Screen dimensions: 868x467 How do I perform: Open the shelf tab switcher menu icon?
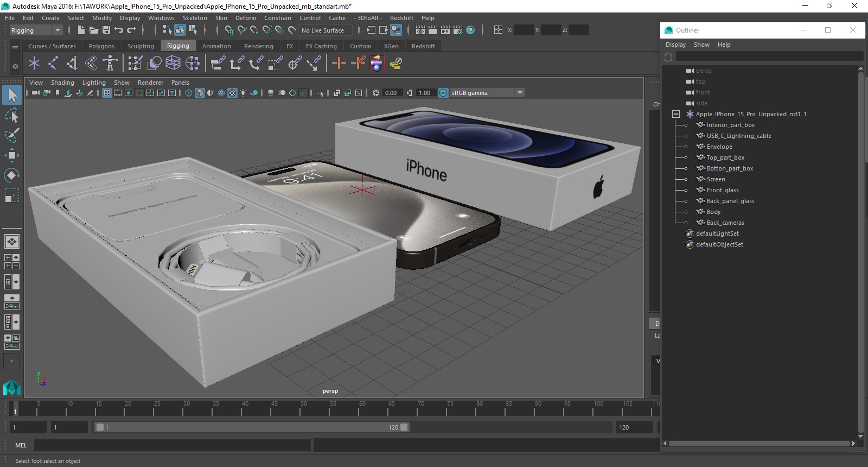pyautogui.click(x=15, y=47)
